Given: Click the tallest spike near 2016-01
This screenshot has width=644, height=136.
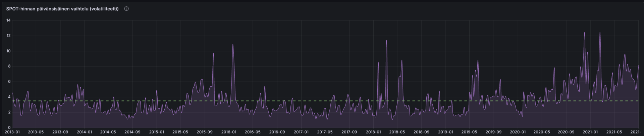Looking at the screenshot, I should click(233, 45).
